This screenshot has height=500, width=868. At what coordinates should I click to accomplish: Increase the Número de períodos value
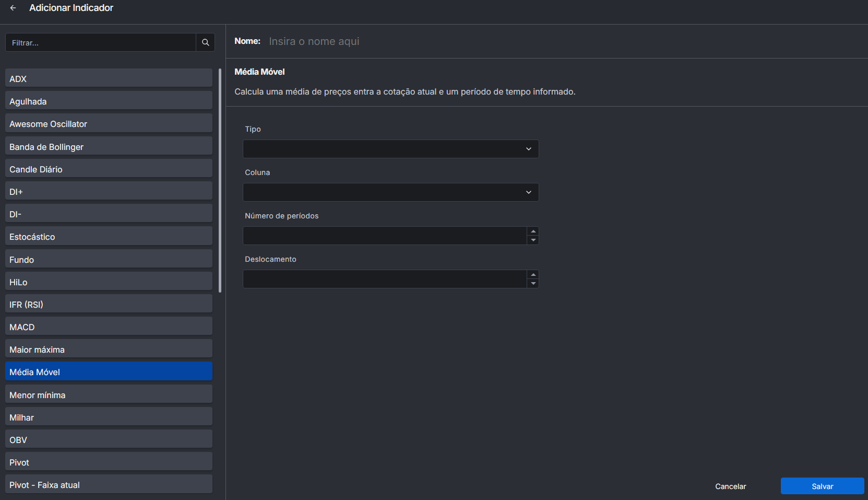click(533, 231)
